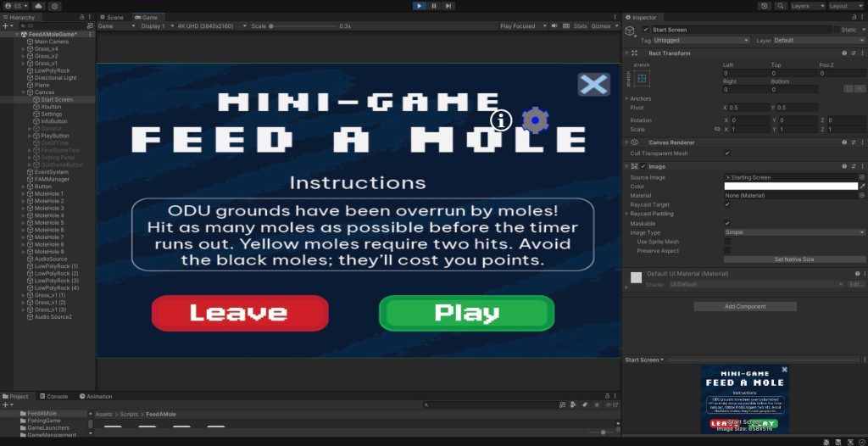868x446 pixels.
Task: Open Source Image object picker circle
Action: pyautogui.click(x=862, y=177)
